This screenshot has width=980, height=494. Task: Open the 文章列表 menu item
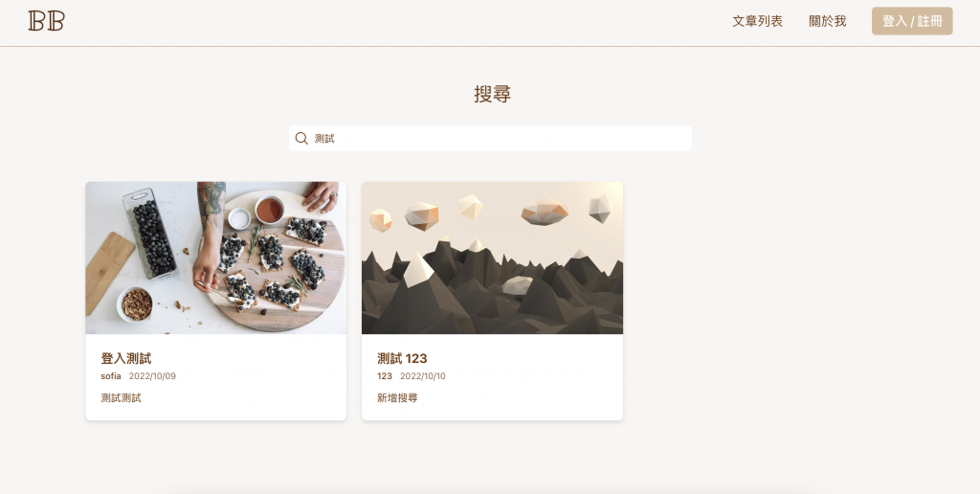pyautogui.click(x=758, y=21)
